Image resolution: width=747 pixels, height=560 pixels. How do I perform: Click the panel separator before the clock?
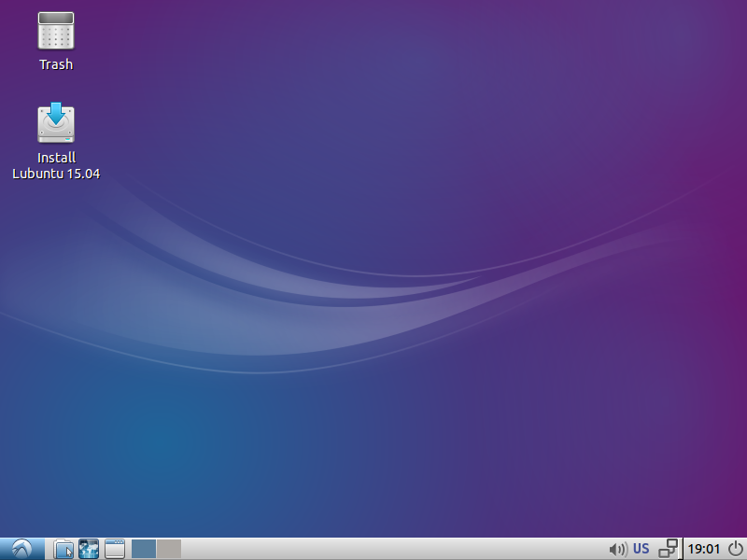point(684,549)
